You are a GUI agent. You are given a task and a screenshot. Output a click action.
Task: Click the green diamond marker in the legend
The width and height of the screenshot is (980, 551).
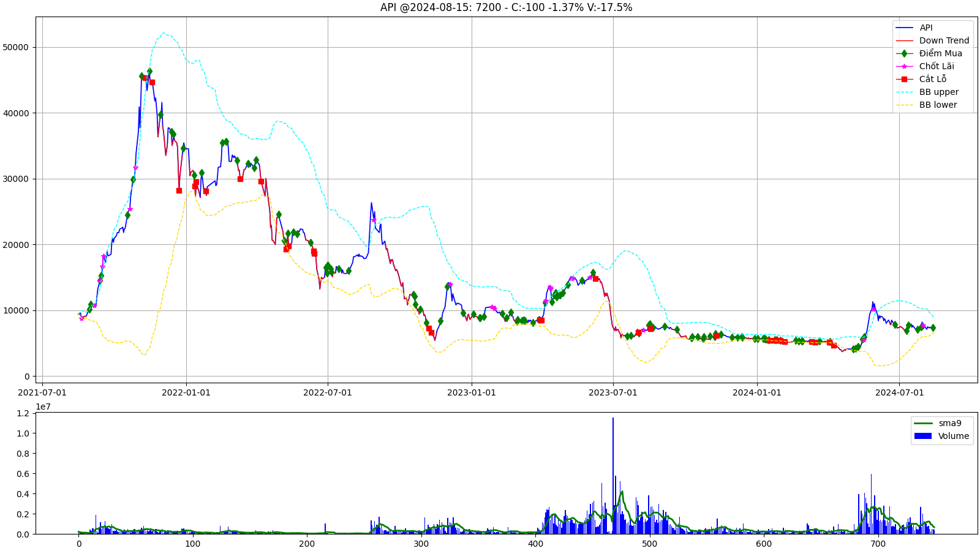coord(904,53)
